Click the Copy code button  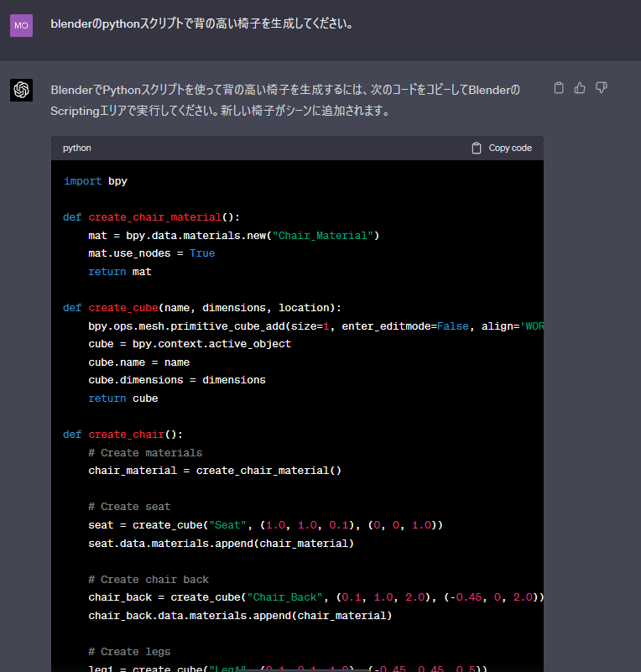(502, 148)
